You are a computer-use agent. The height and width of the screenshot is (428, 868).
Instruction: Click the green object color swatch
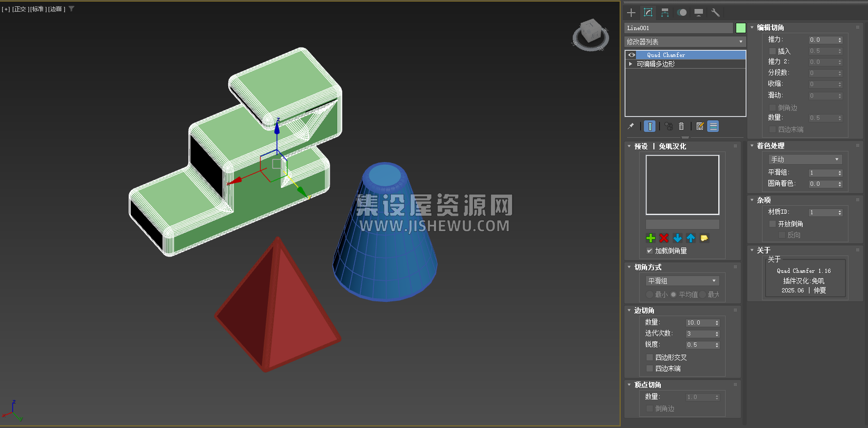click(x=741, y=28)
